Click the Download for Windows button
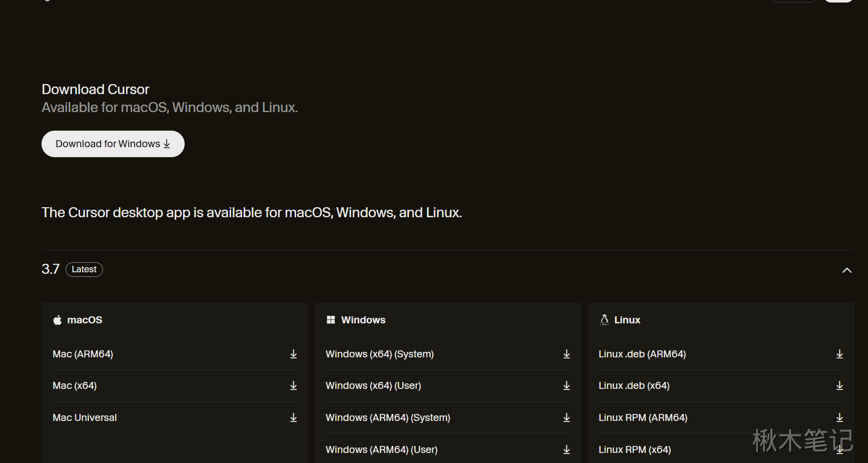Screen dimensions: 868x463 (x=113, y=144)
